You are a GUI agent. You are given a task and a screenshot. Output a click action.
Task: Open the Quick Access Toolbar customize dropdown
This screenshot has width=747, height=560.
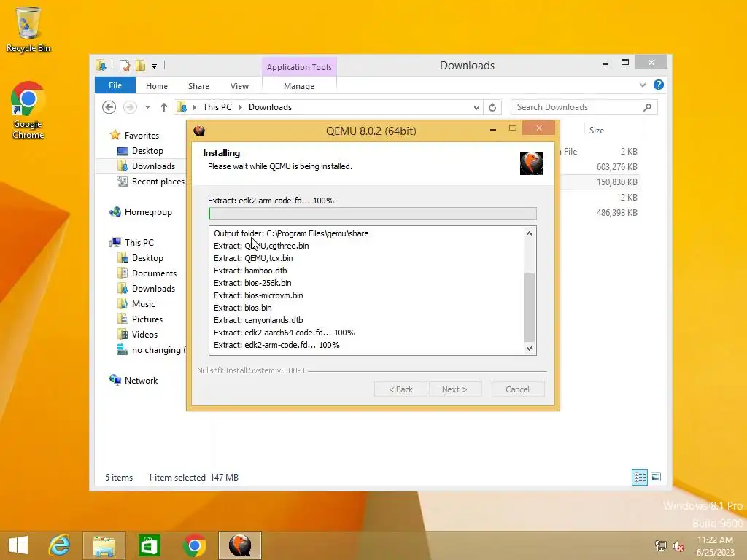pyautogui.click(x=155, y=66)
